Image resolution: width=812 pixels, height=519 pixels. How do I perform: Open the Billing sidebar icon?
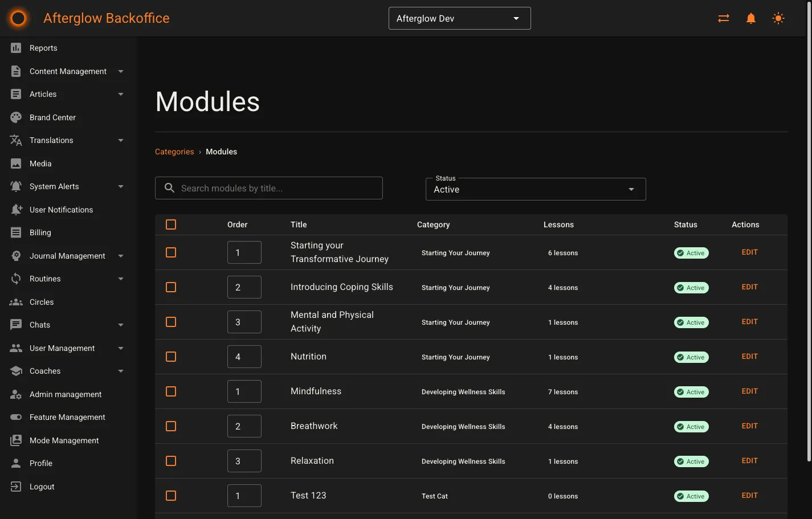(17, 232)
